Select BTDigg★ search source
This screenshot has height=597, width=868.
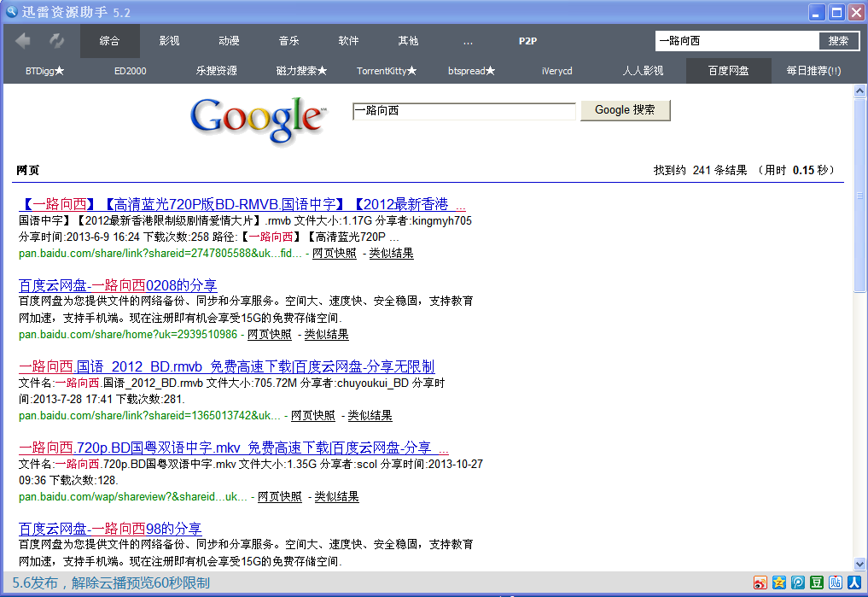(45, 71)
